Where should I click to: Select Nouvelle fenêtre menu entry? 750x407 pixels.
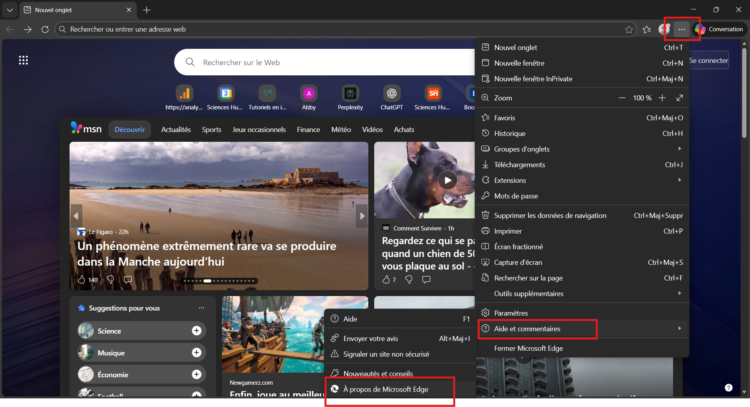[583, 63]
